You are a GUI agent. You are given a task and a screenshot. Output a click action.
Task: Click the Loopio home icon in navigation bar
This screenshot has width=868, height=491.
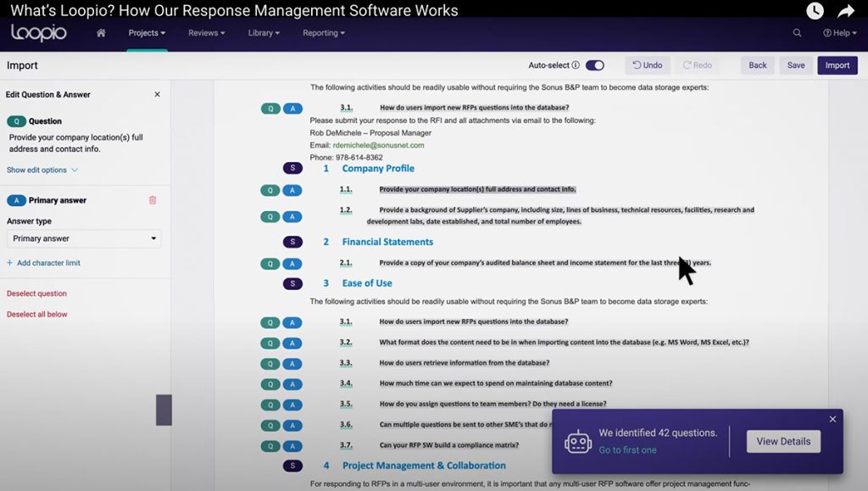pos(100,32)
